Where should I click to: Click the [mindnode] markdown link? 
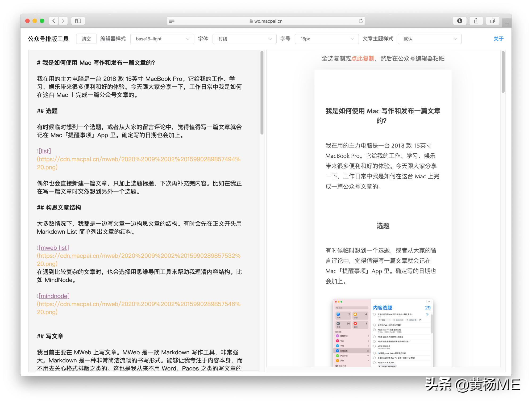(54, 296)
